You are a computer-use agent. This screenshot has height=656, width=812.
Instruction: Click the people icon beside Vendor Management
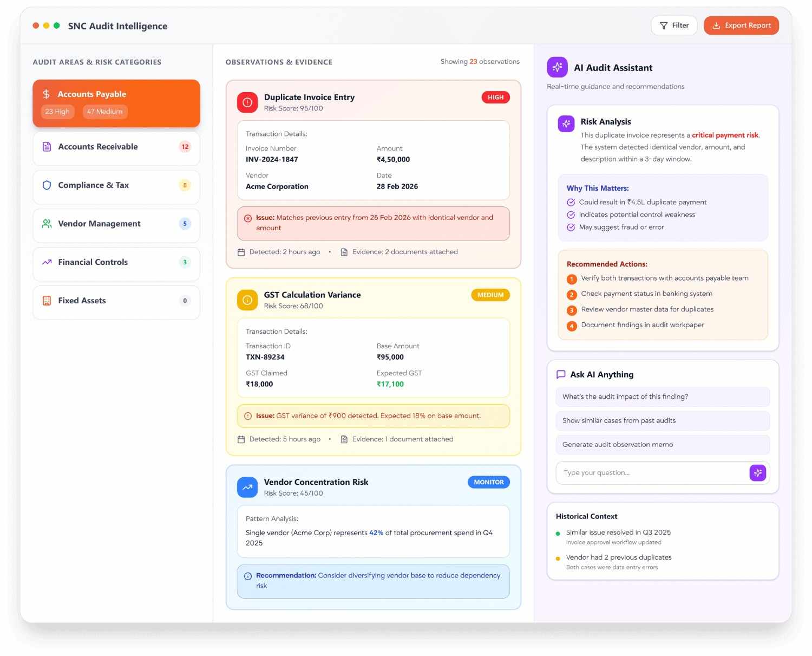point(47,224)
